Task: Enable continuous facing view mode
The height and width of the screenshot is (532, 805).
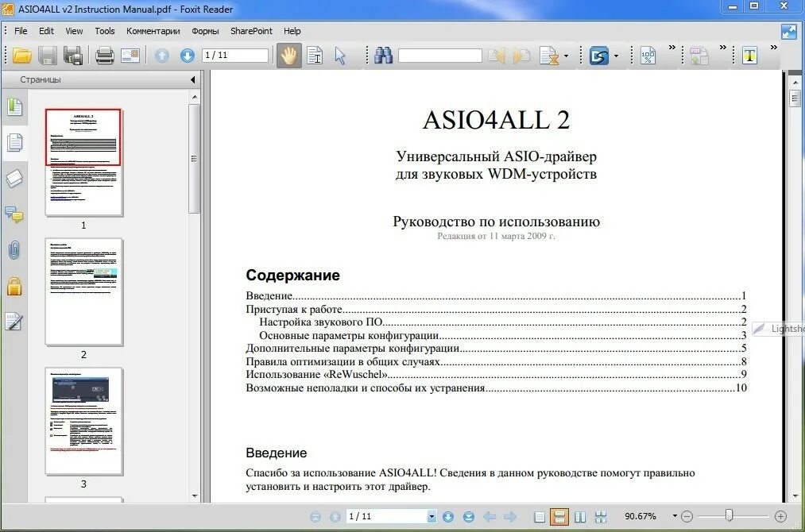Action: (x=601, y=517)
